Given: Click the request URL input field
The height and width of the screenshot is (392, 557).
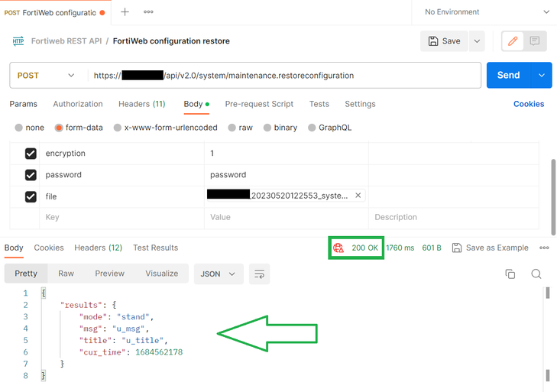Looking at the screenshot, I should pos(284,76).
